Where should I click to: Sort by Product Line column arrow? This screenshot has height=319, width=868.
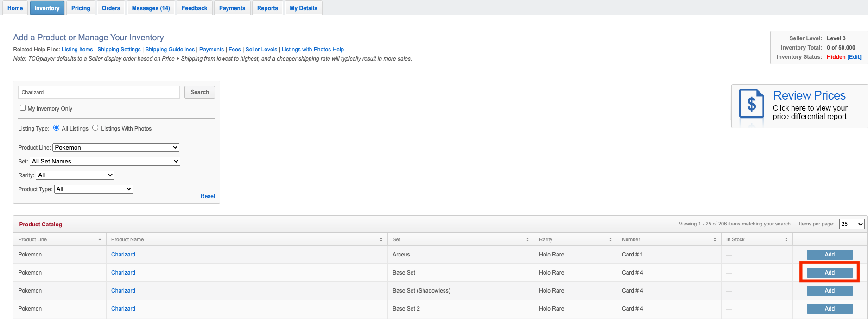point(100,239)
